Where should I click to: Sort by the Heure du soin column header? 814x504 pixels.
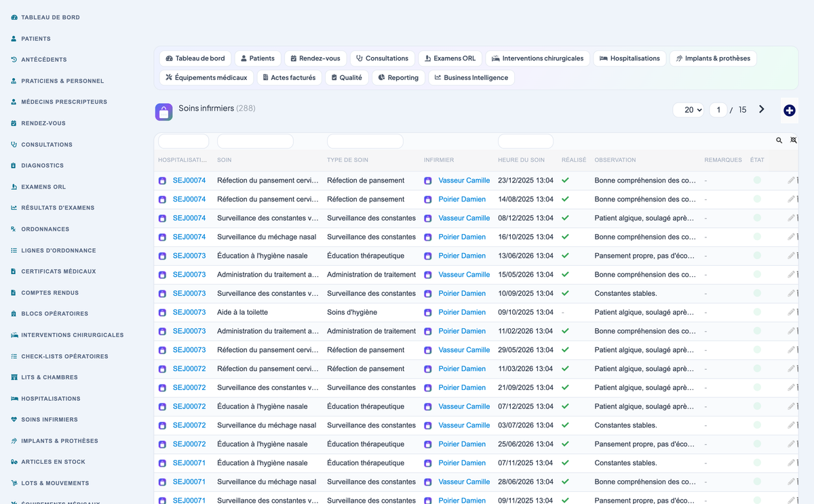pos(521,160)
